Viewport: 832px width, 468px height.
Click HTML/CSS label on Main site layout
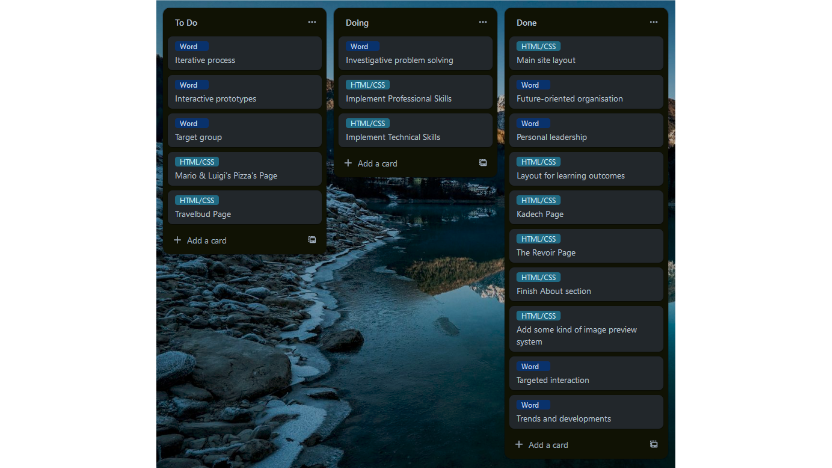coord(539,46)
